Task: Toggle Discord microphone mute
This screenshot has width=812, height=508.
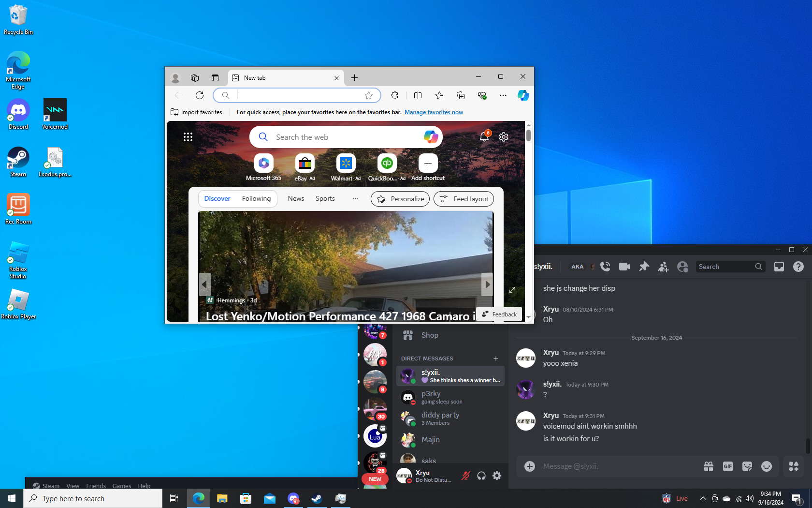Action: 466,476
